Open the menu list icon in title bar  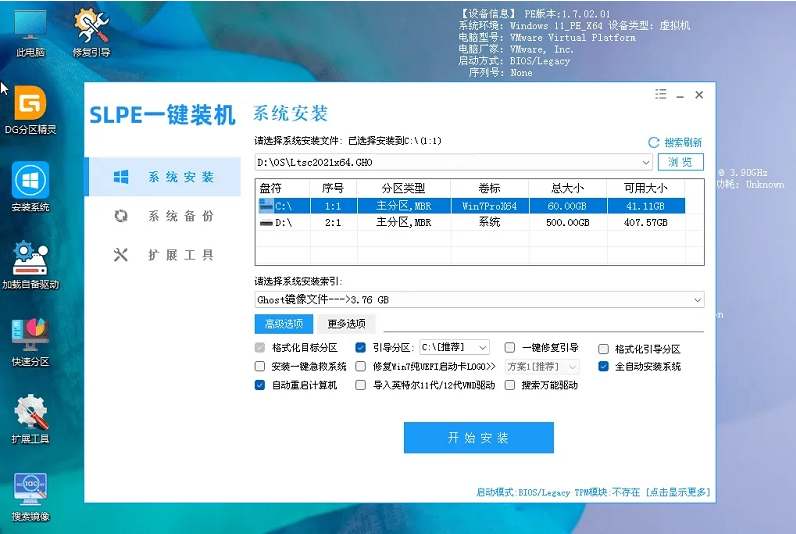coord(660,94)
